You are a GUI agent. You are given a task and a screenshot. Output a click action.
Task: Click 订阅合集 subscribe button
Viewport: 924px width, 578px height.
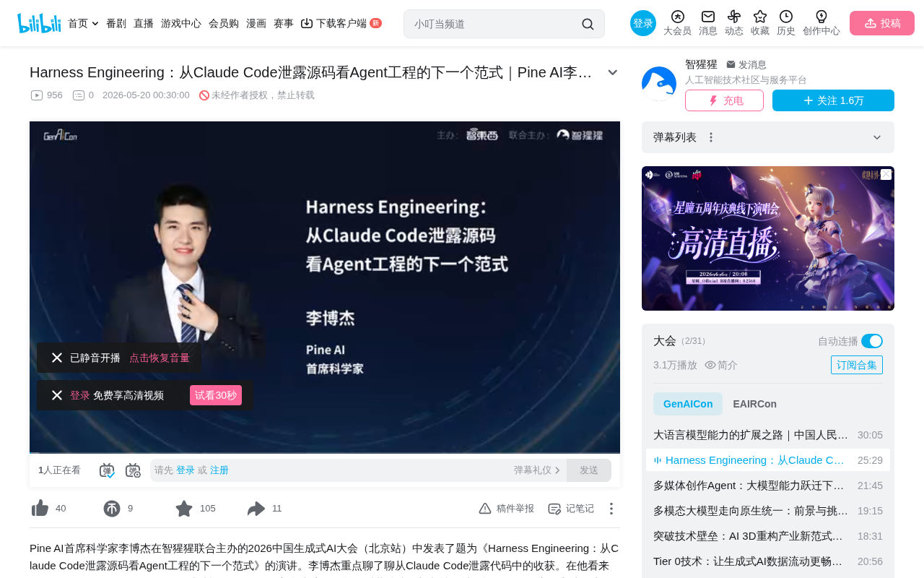point(857,365)
